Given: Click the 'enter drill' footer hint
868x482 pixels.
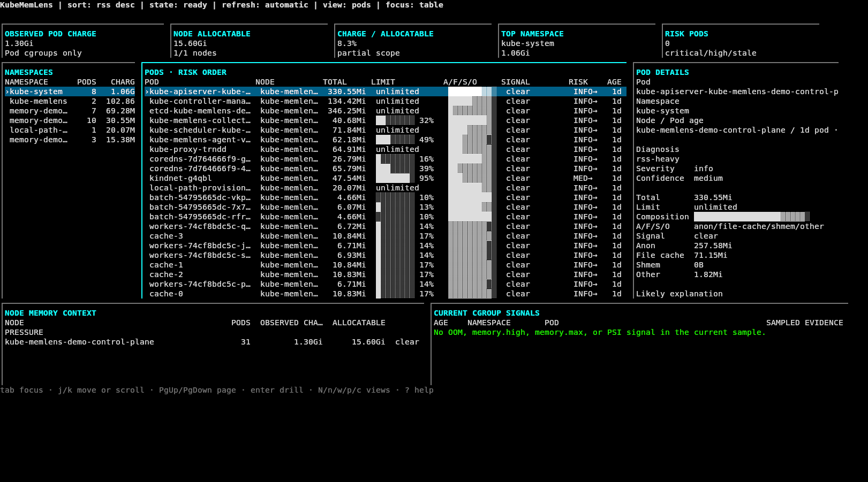Looking at the screenshot, I should coord(277,390).
